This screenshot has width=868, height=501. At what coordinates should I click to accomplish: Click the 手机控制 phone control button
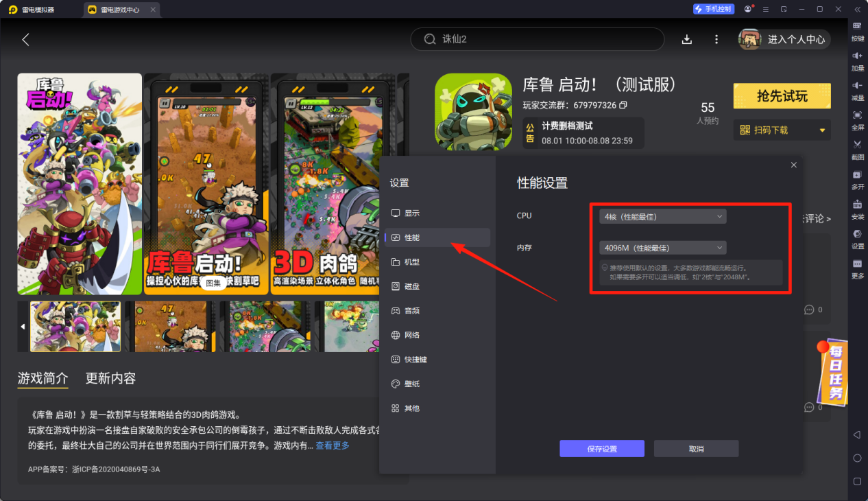tap(714, 9)
